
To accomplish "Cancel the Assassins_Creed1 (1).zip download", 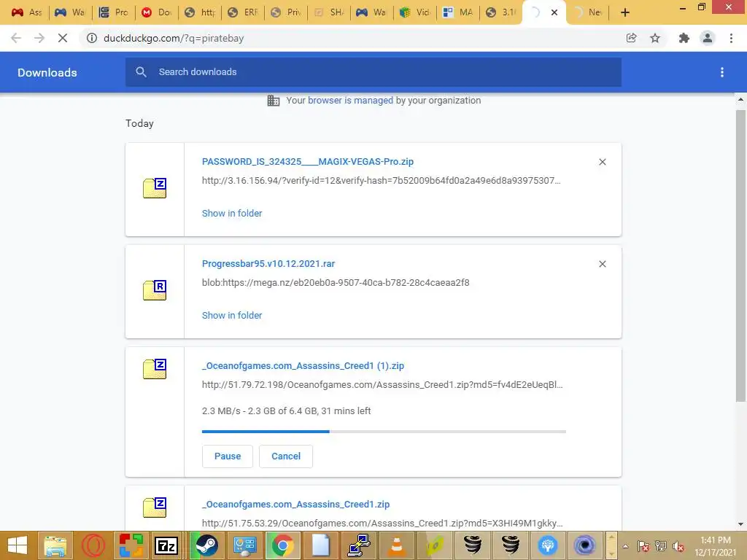I will (x=286, y=456).
